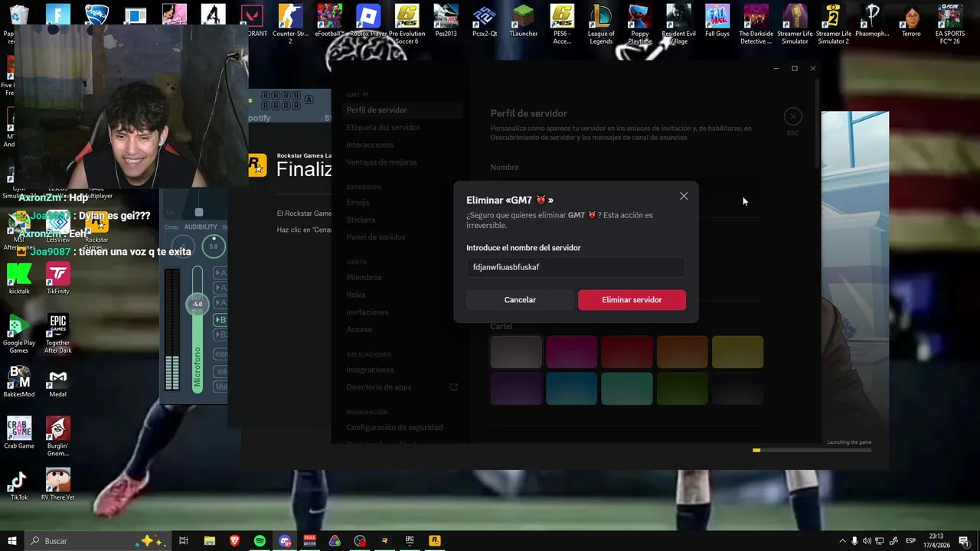Open the kicktalk desktop icon

point(19,279)
